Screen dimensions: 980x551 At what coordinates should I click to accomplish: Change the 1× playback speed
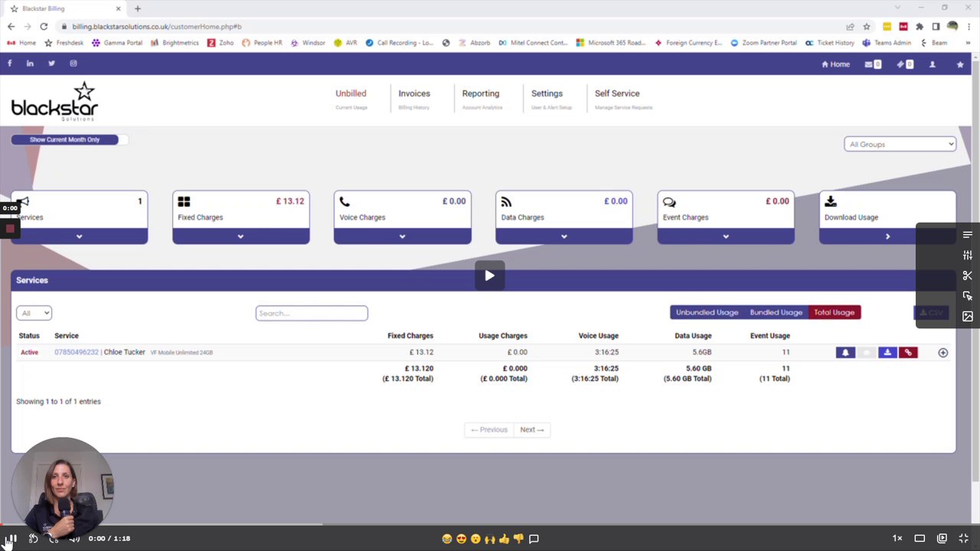(x=897, y=539)
